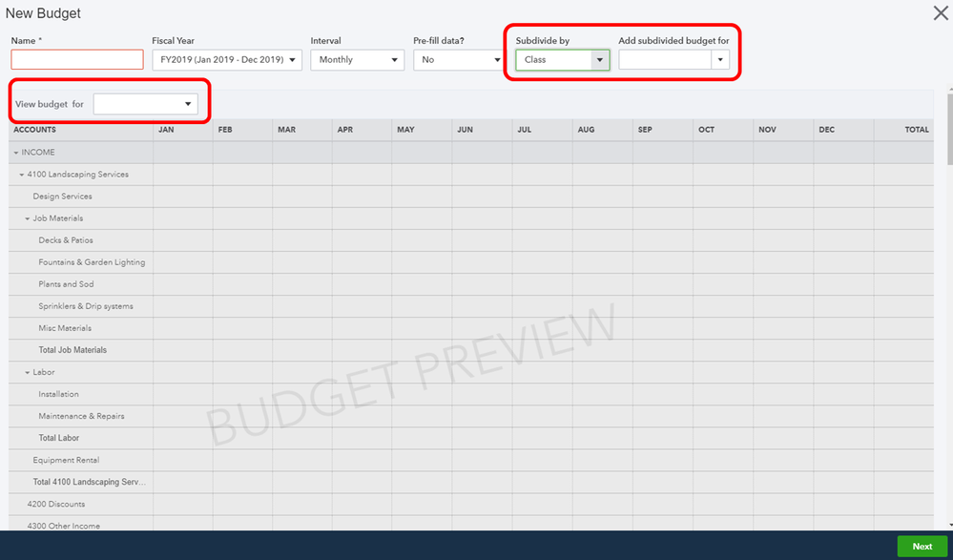Click the budget Name input field

[x=77, y=59]
